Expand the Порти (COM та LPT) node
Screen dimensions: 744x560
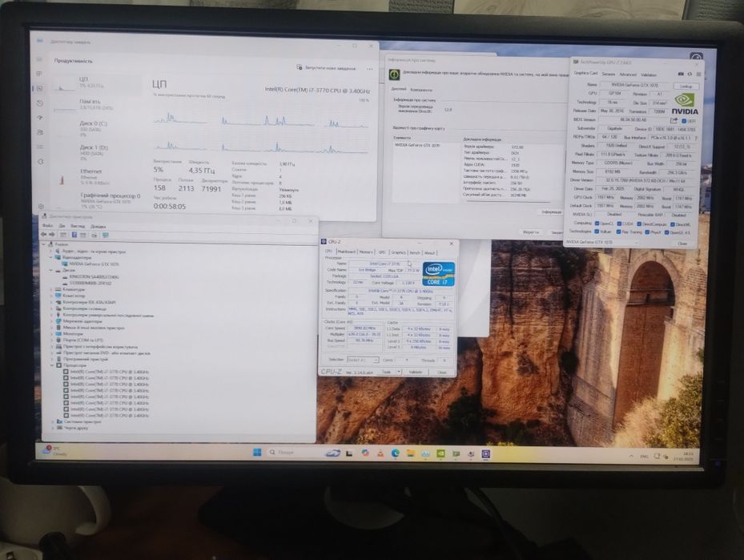(52, 340)
